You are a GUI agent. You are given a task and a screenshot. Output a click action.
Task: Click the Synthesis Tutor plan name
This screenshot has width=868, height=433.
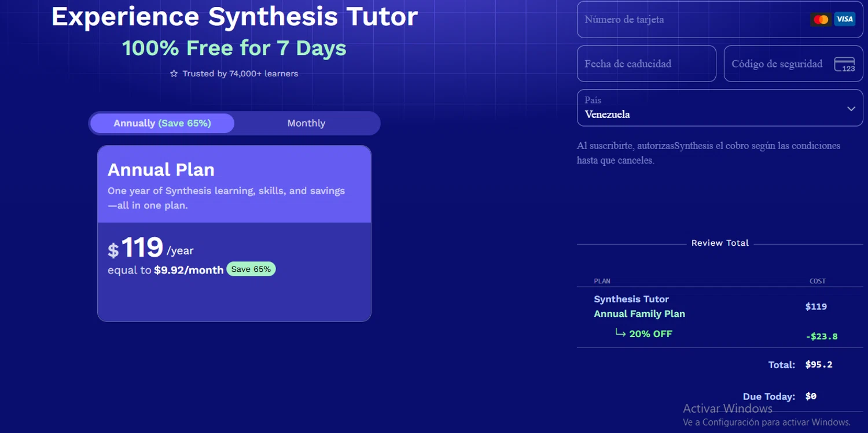pyautogui.click(x=631, y=299)
